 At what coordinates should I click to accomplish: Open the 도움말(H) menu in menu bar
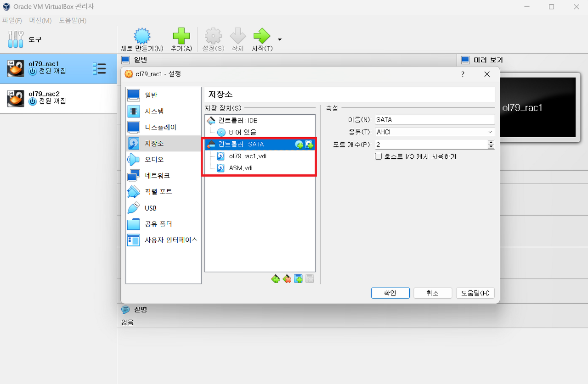[x=73, y=21]
